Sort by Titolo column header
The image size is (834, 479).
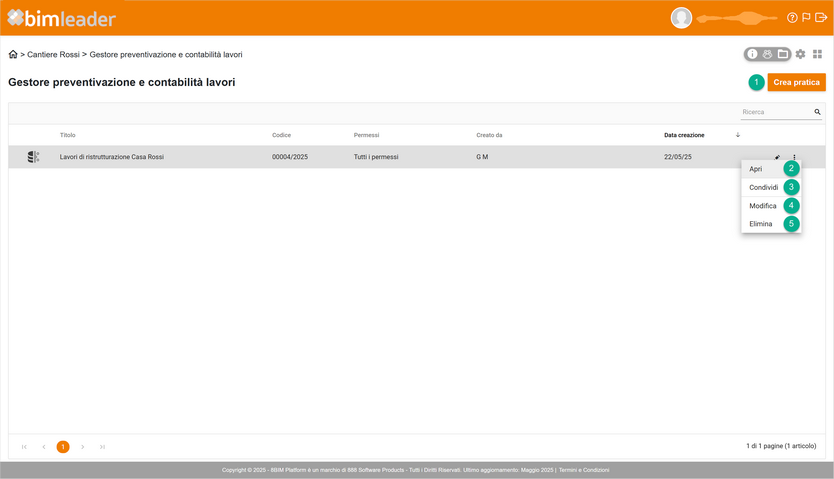[x=68, y=135]
